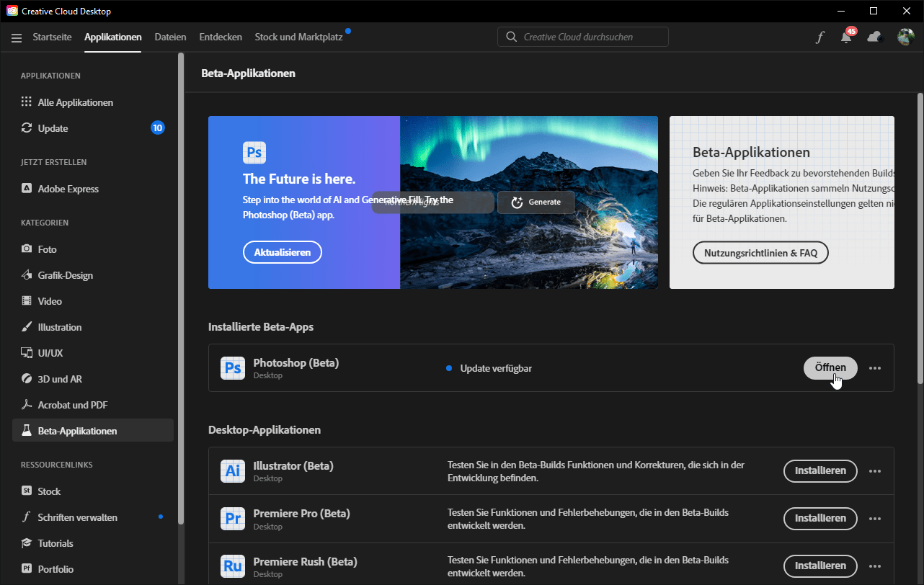Click the Premiere Pro (Beta) app icon
This screenshot has width=924, height=585.
(232, 519)
